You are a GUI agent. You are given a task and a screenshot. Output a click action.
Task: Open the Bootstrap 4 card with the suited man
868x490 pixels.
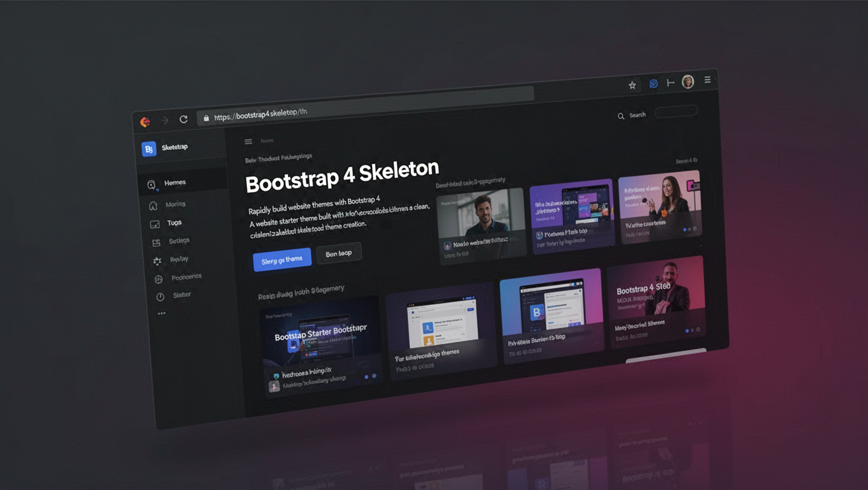656,301
